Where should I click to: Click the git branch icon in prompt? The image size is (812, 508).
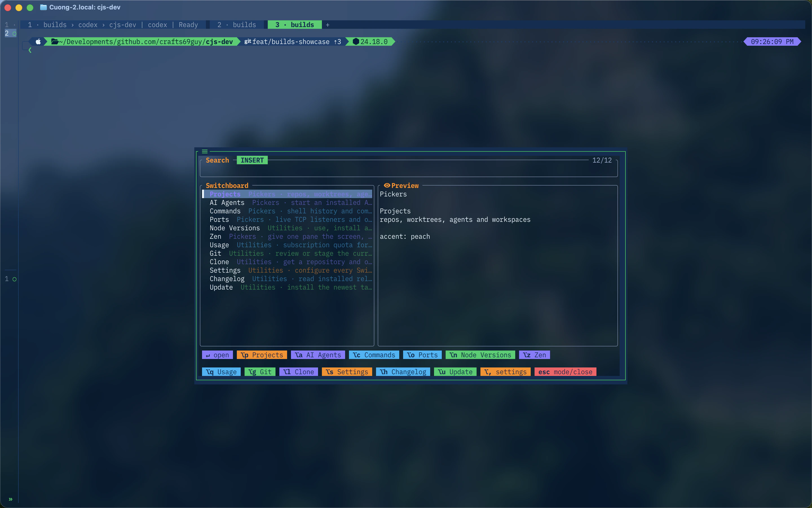(x=248, y=41)
